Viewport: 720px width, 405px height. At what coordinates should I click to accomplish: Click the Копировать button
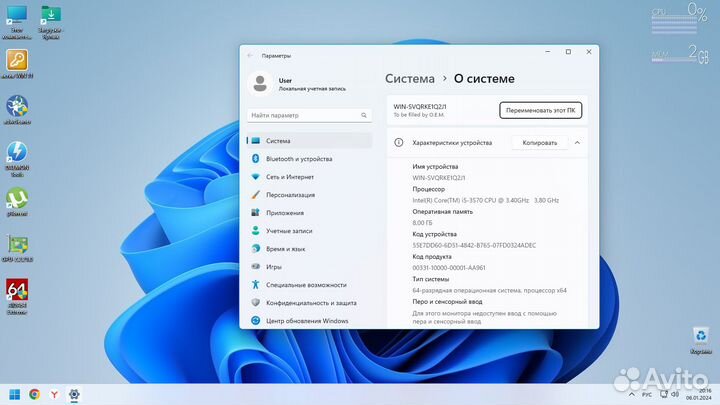coord(540,143)
